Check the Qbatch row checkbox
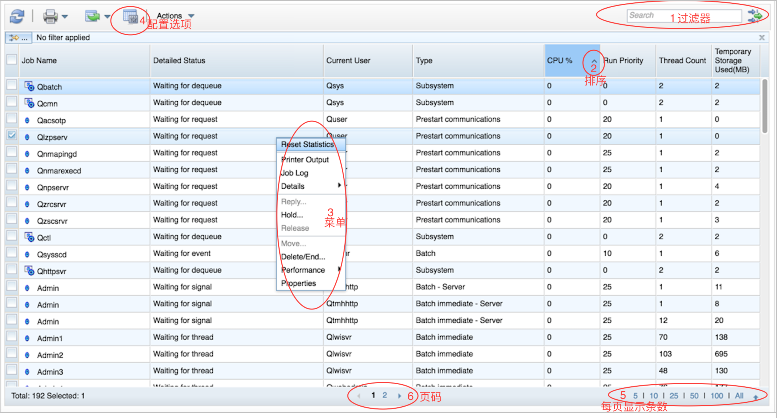779x418 pixels. pyautogui.click(x=11, y=86)
